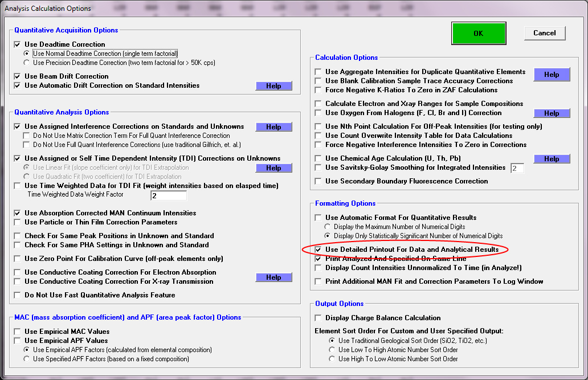Uncheck Use Assigned Interference Corrections checkbox
This screenshot has height=380, width=588.
[18, 126]
